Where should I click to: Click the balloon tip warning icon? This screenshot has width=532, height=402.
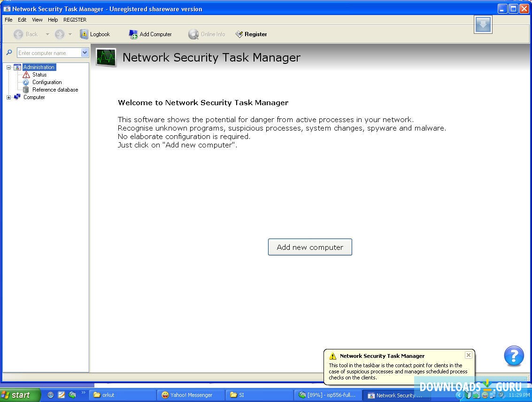[332, 356]
